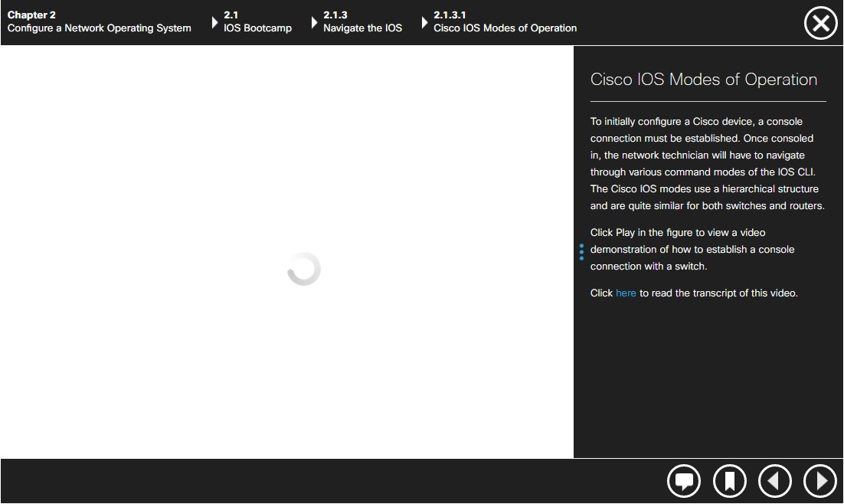Image resolution: width=844 pixels, height=504 pixels.
Task: Select 2.1.3.1 Cisco IOS Modes of Operation breadcrumb
Action: (505, 21)
